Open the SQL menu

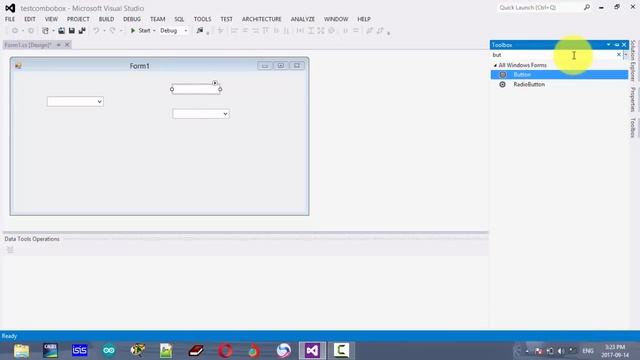coord(179,19)
